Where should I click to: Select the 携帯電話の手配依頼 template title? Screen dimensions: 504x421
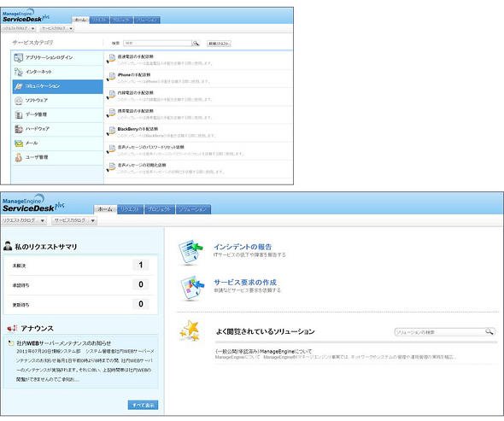pos(135,110)
